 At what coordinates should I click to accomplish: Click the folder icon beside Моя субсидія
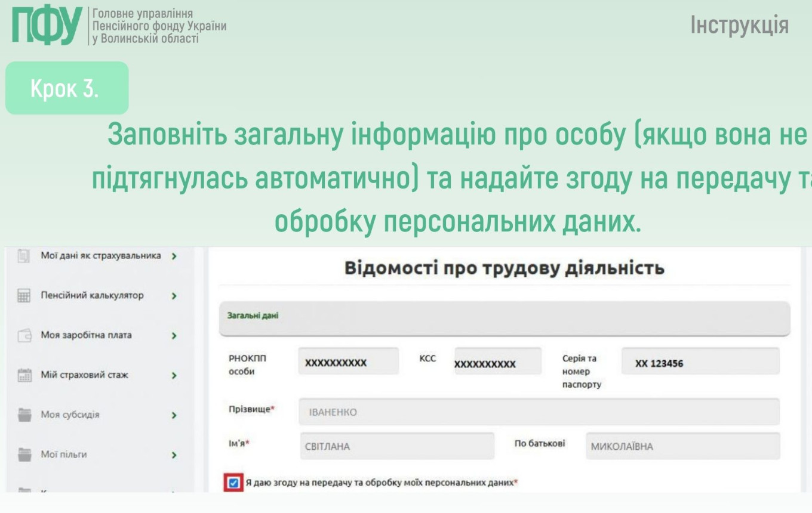pyautogui.click(x=24, y=415)
